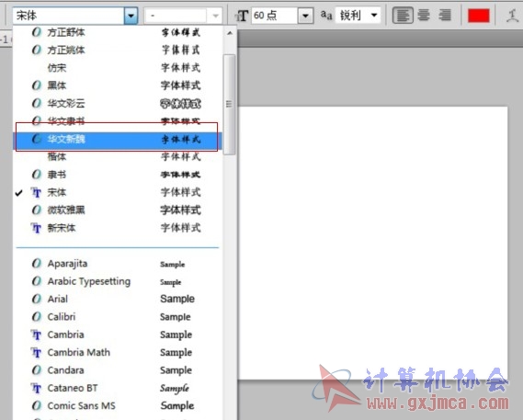Screen dimensions: 523x420
Task: Click the left align text icon
Action: click(403, 16)
